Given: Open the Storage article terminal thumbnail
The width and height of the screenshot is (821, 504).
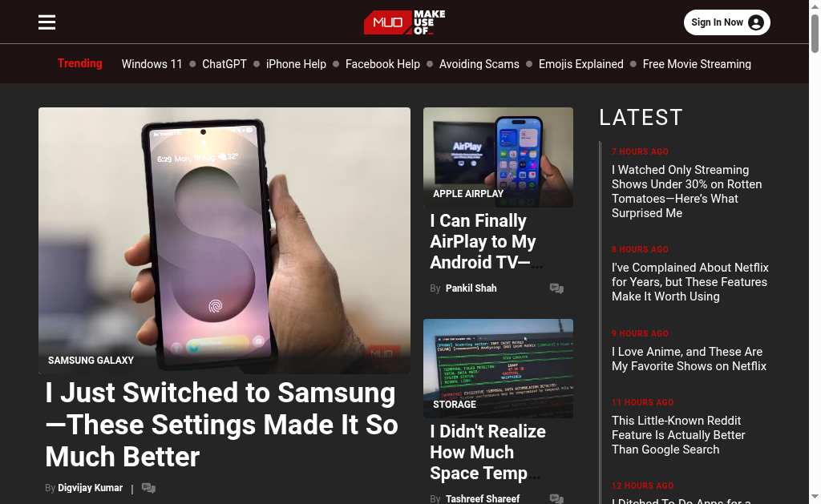Looking at the screenshot, I should click(498, 369).
